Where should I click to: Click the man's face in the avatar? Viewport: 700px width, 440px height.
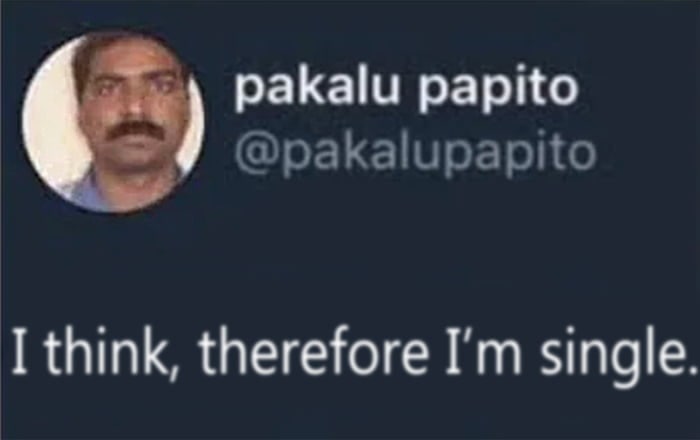[x=129, y=105]
